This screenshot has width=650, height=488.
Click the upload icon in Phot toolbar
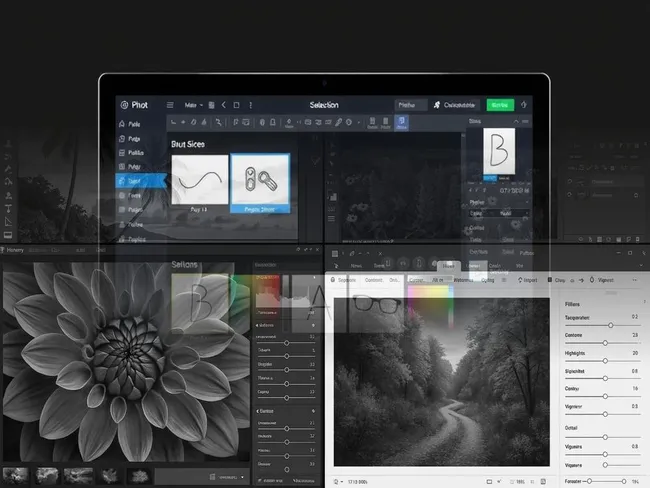(x=289, y=123)
